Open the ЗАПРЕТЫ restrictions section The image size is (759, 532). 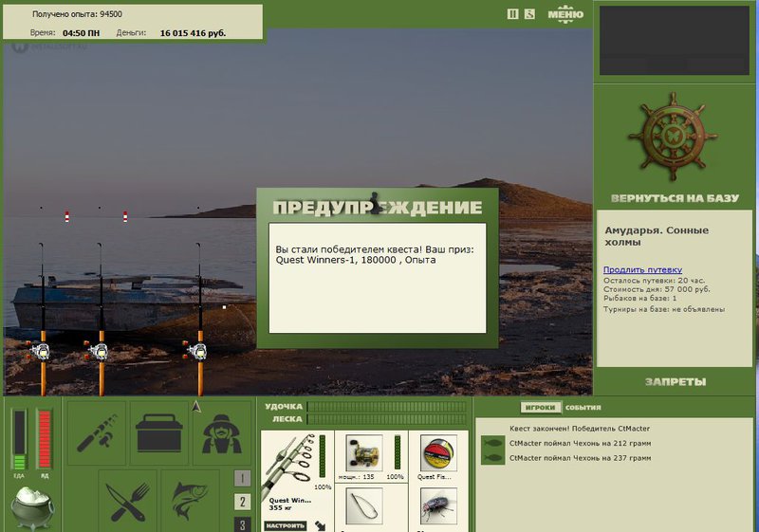(x=675, y=382)
